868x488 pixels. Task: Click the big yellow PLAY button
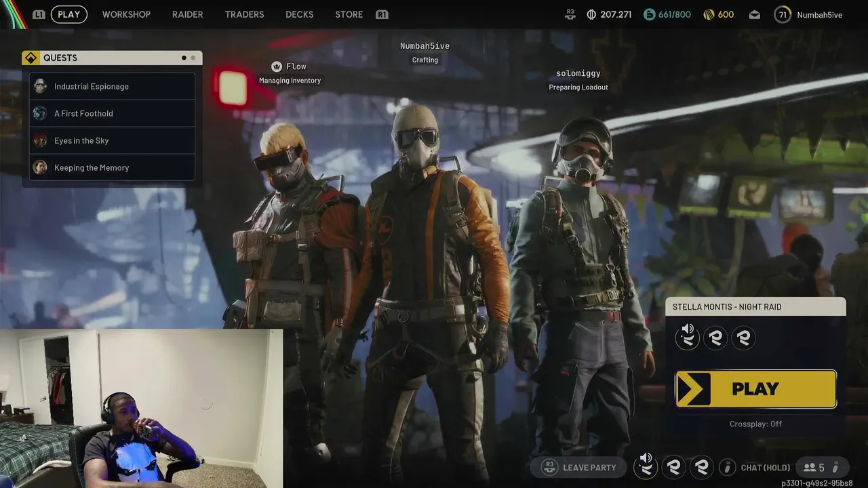click(756, 389)
